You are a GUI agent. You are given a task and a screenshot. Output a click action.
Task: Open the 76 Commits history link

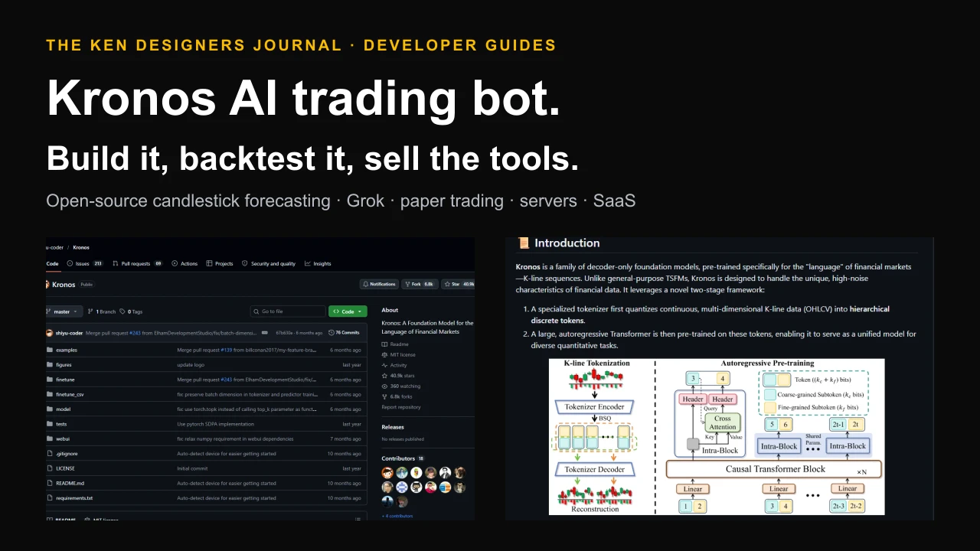point(344,333)
